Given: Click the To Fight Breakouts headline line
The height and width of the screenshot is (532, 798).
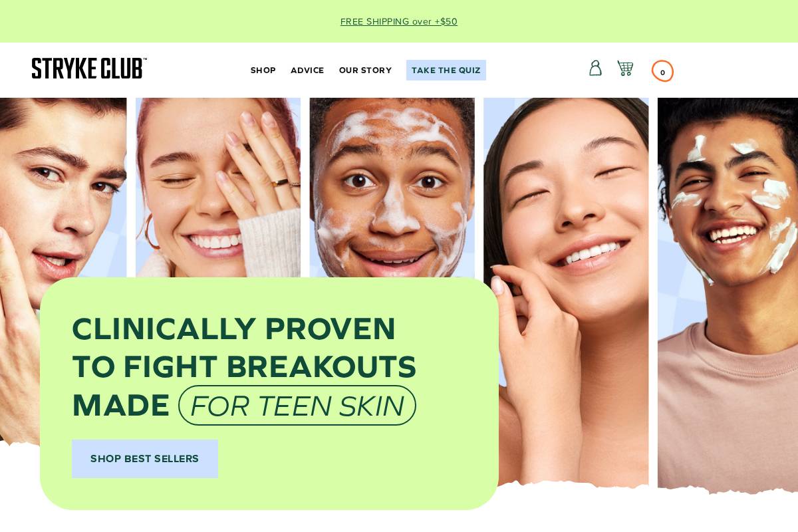Looking at the screenshot, I should [244, 367].
